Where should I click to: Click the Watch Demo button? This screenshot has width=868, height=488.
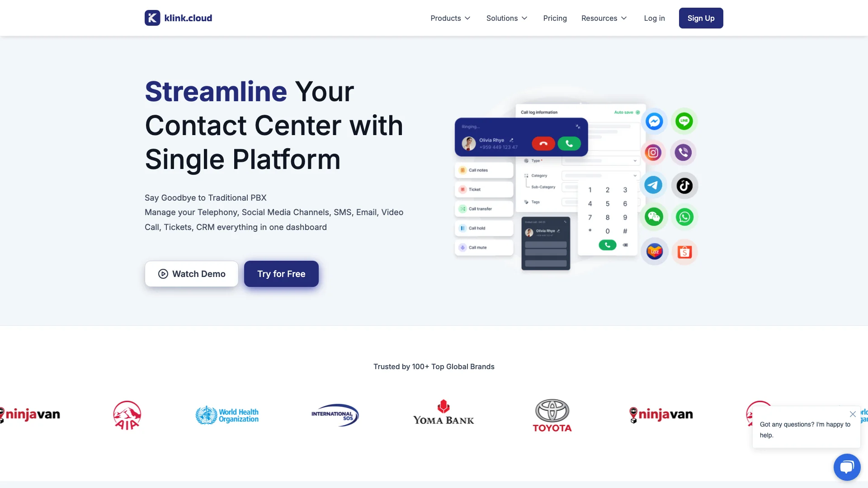coord(191,273)
